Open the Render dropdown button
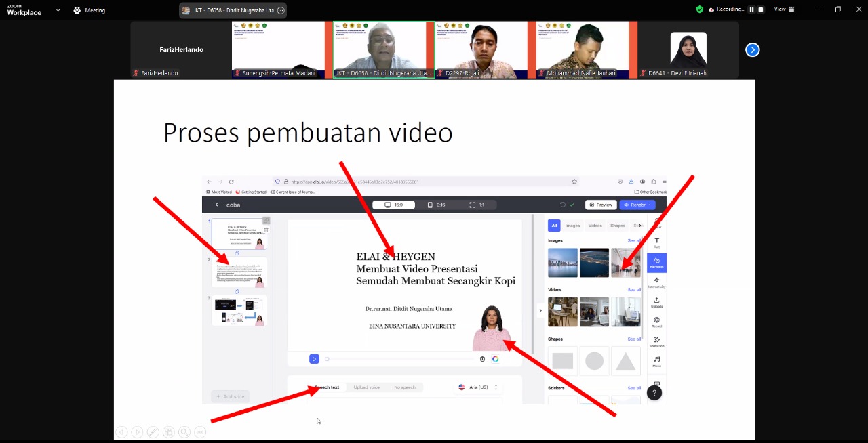868x443 pixels. (x=637, y=205)
